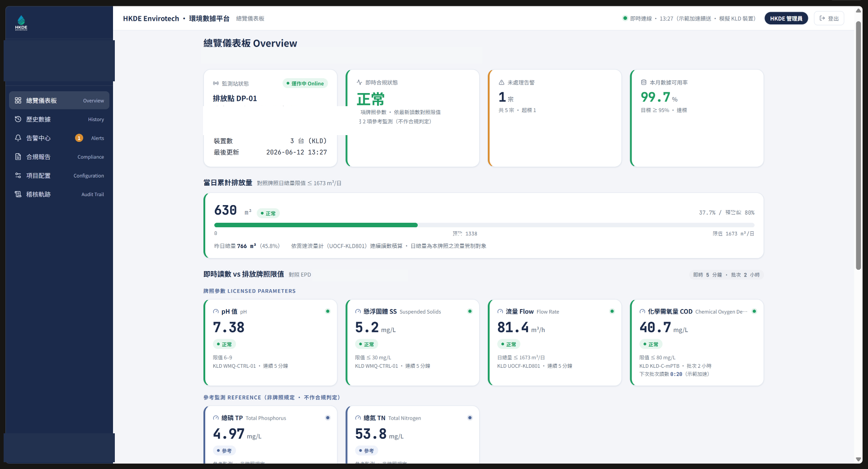
Task: Click the TN reading 53.8
Action: 371,434
